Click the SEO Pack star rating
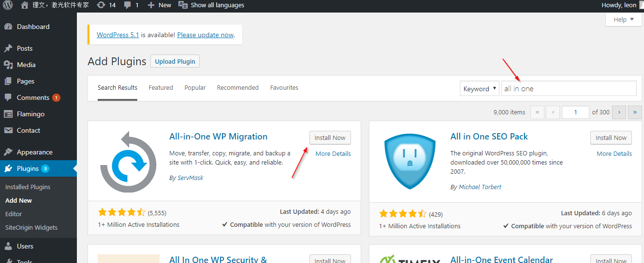Viewport: 644px width, 263px height. coord(403,214)
